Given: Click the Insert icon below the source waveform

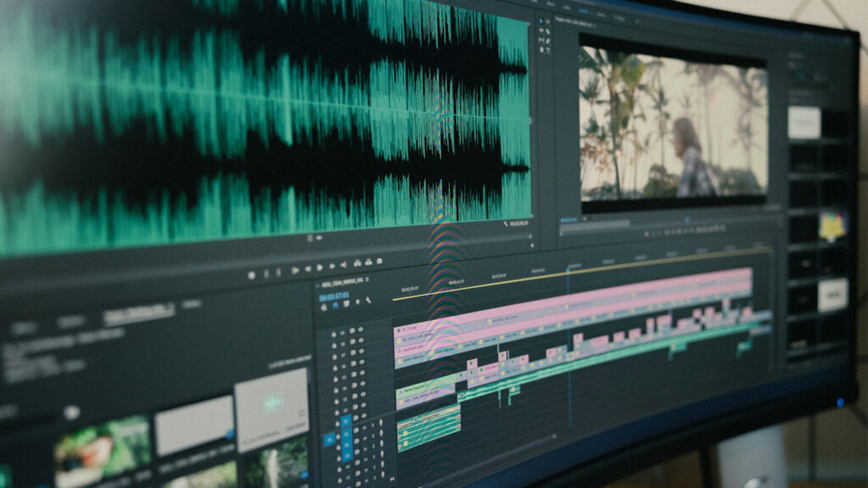Looking at the screenshot, I should click(x=367, y=261).
